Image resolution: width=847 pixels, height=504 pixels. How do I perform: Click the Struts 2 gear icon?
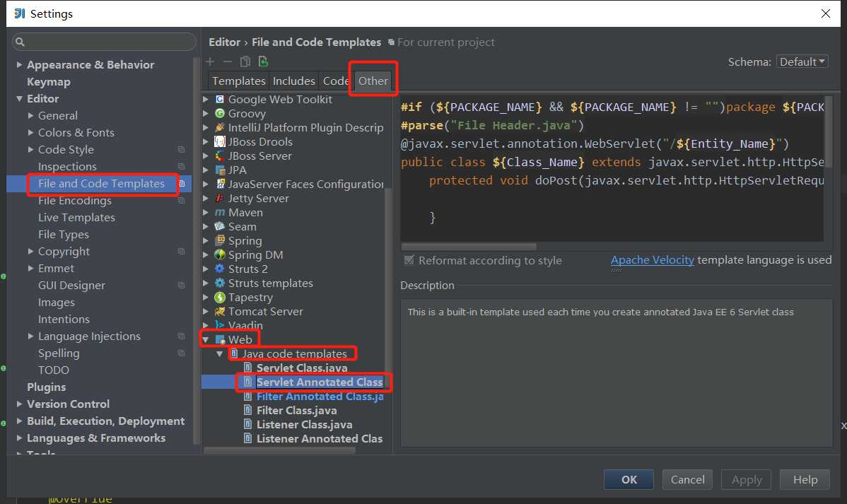(x=220, y=269)
